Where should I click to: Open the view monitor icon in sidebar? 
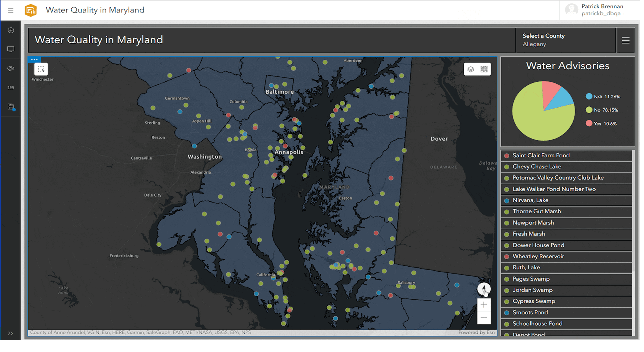tap(11, 49)
